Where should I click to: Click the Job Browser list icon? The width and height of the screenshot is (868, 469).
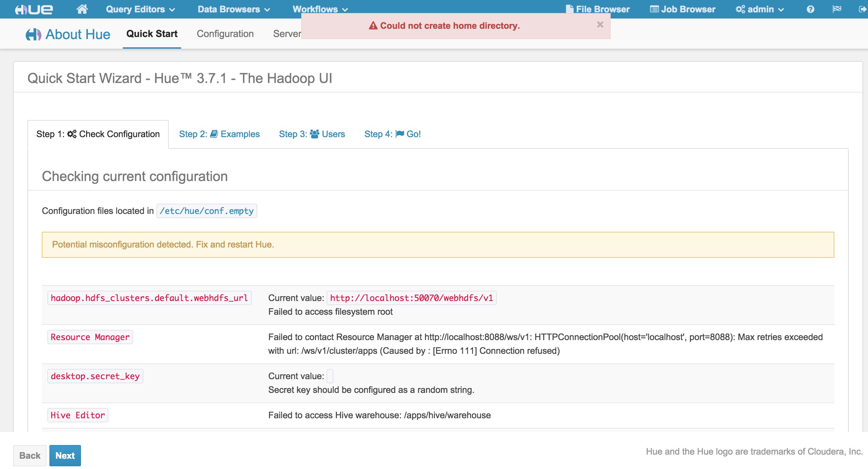coord(654,9)
